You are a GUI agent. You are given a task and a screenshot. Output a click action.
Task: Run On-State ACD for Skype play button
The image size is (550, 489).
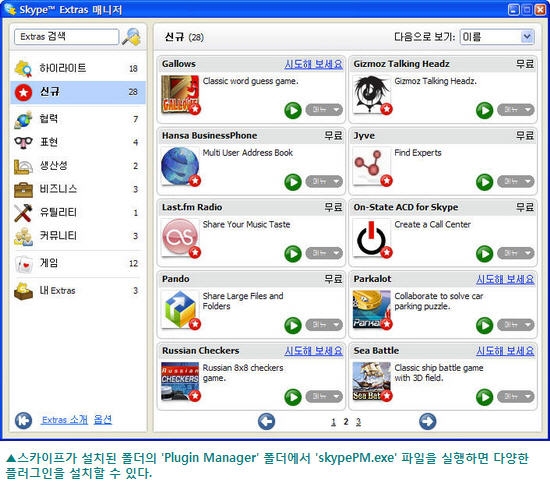point(484,254)
